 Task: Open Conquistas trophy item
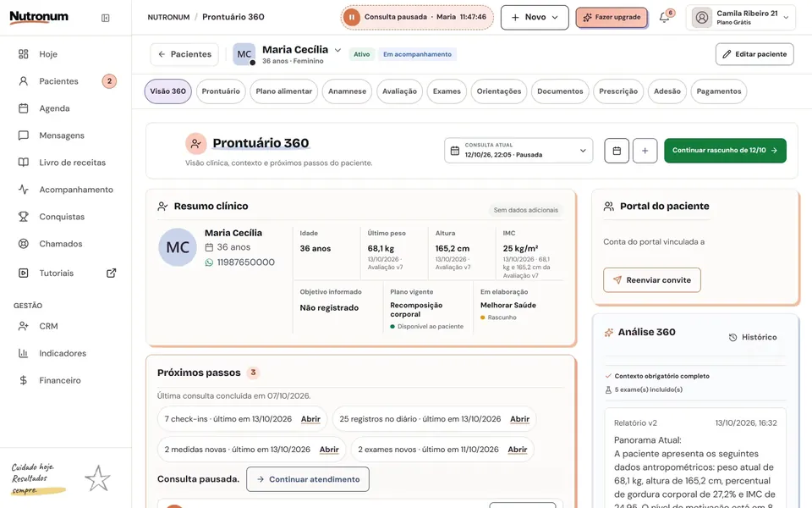click(x=66, y=217)
